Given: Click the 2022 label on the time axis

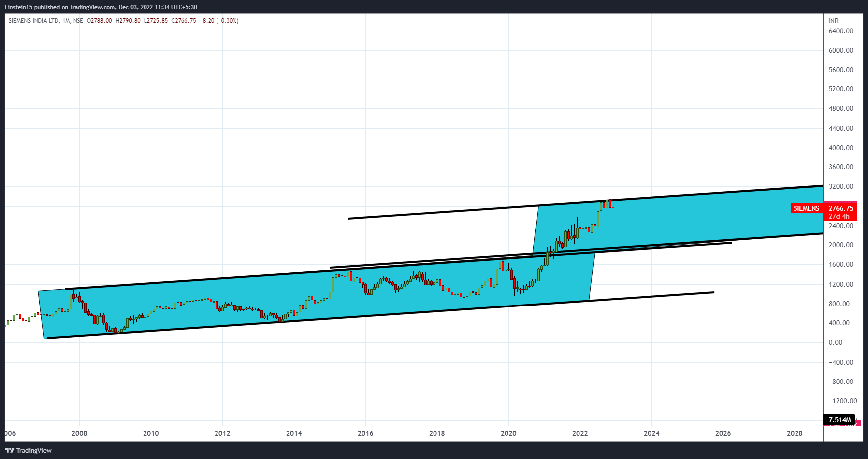Looking at the screenshot, I should point(580,433).
